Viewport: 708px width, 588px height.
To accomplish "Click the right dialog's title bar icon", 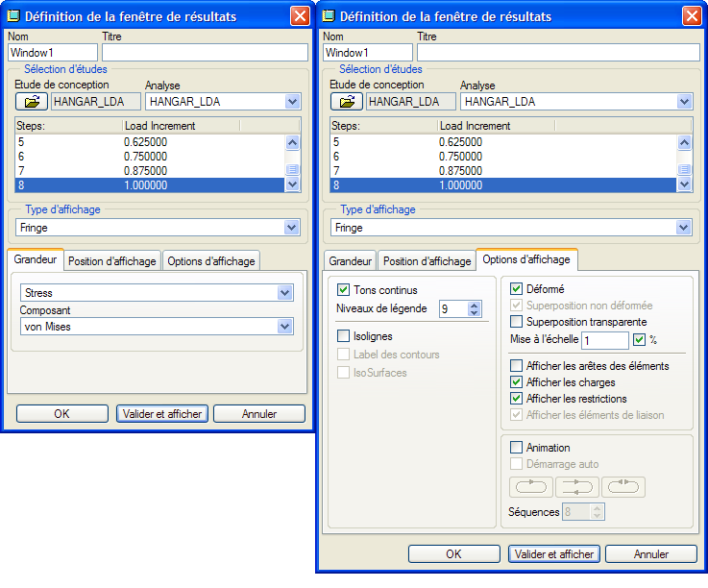I will click(x=329, y=16).
